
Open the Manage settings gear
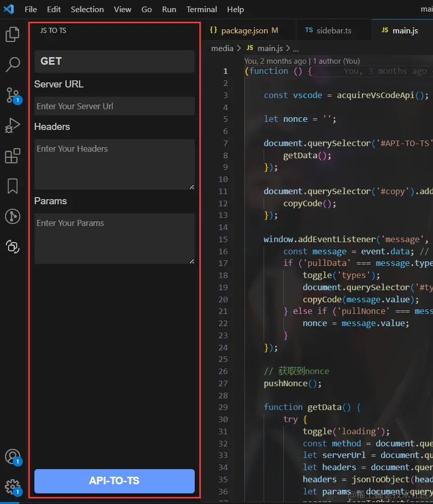click(x=13, y=488)
